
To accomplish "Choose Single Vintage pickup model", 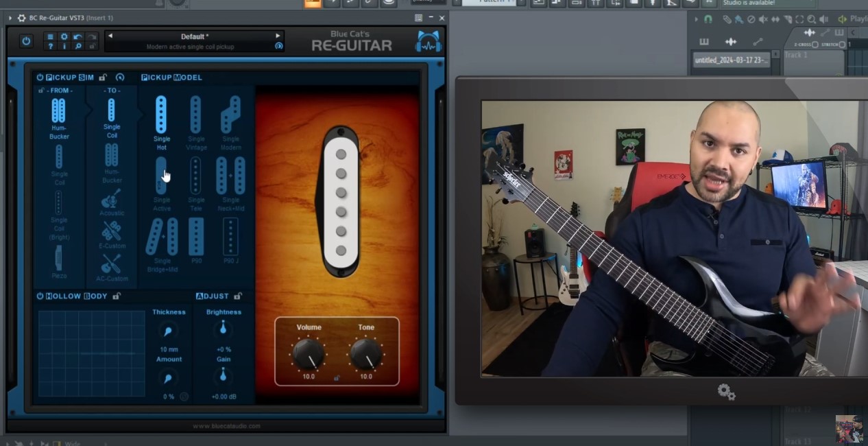I will [196, 123].
